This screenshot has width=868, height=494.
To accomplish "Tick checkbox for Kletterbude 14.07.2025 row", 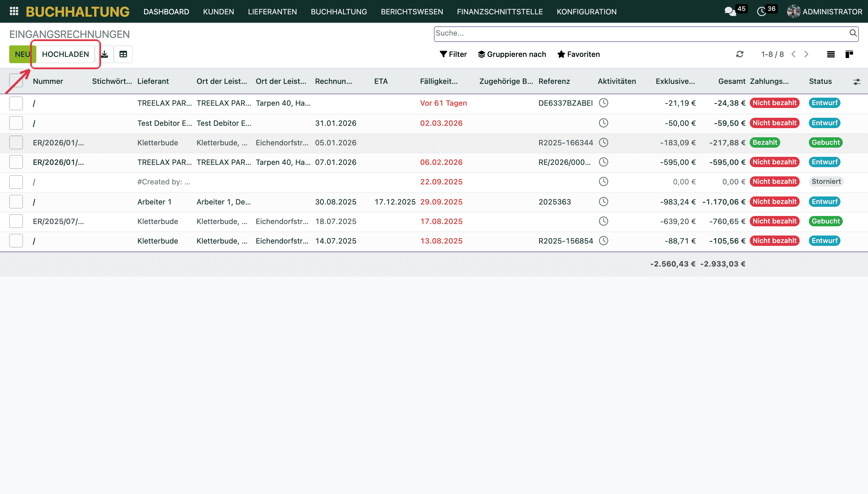I will pos(16,241).
